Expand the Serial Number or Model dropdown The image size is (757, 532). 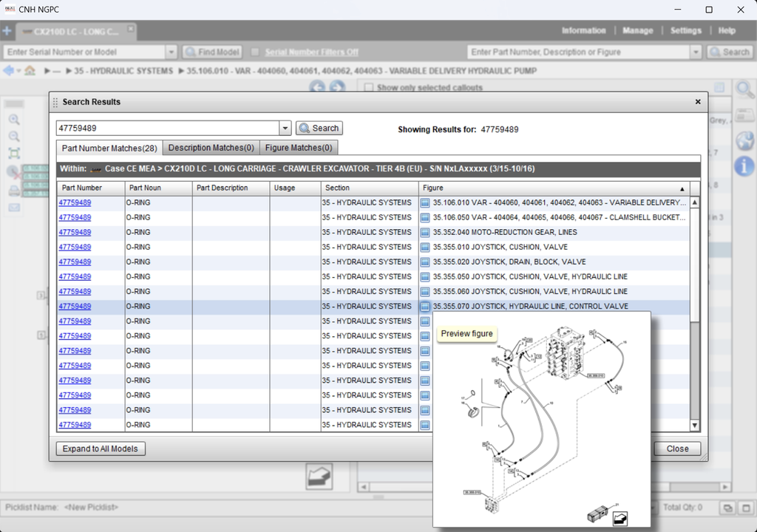pos(172,52)
